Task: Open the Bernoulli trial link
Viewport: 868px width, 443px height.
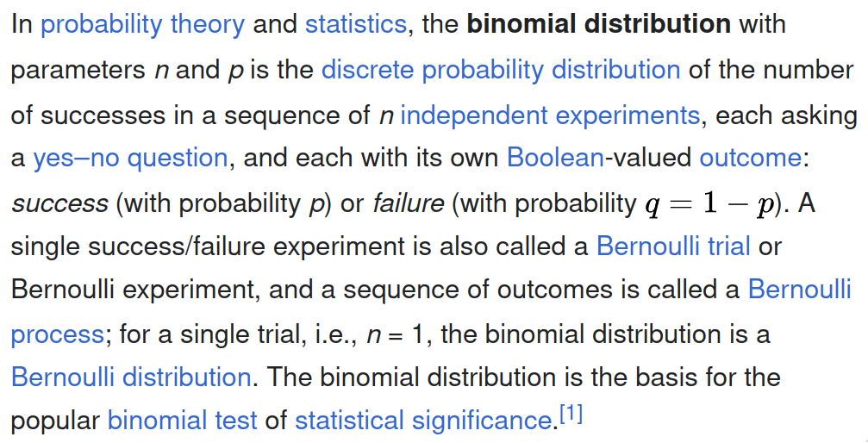Action: [673, 246]
